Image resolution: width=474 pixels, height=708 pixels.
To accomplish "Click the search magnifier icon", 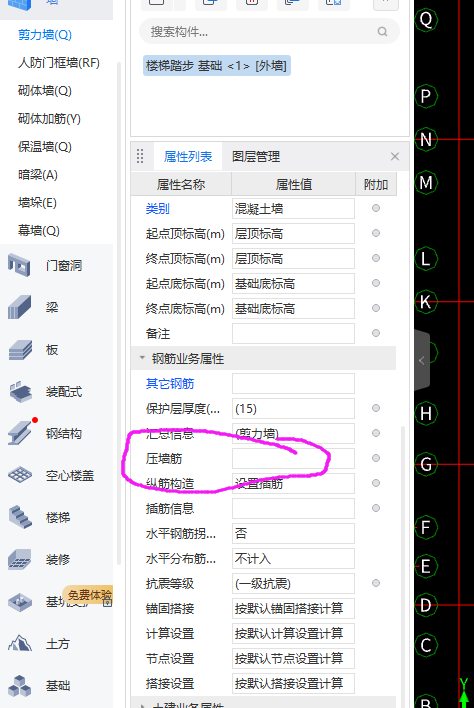I will (x=382, y=32).
